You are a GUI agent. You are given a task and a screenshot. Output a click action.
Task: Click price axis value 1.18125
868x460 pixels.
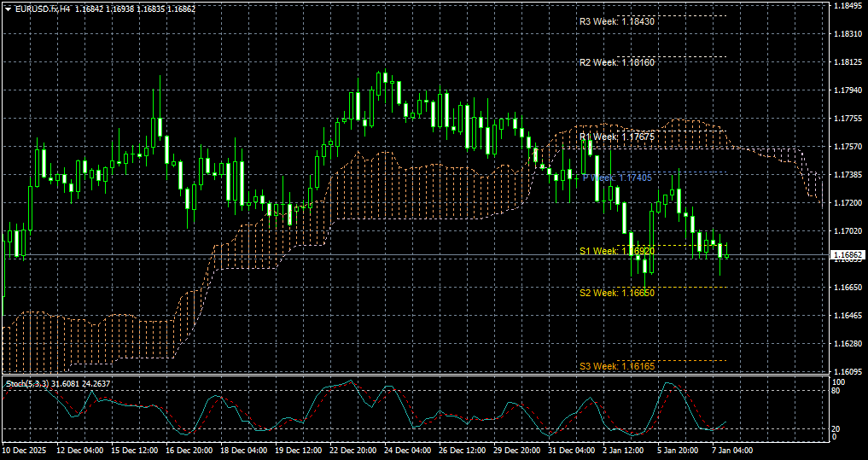[848, 62]
